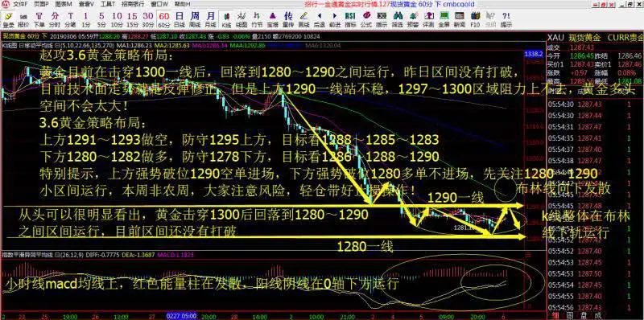The height and width of the screenshot is (320, 644).
Task: Open the 查看V menu
Action: click(86, 4)
